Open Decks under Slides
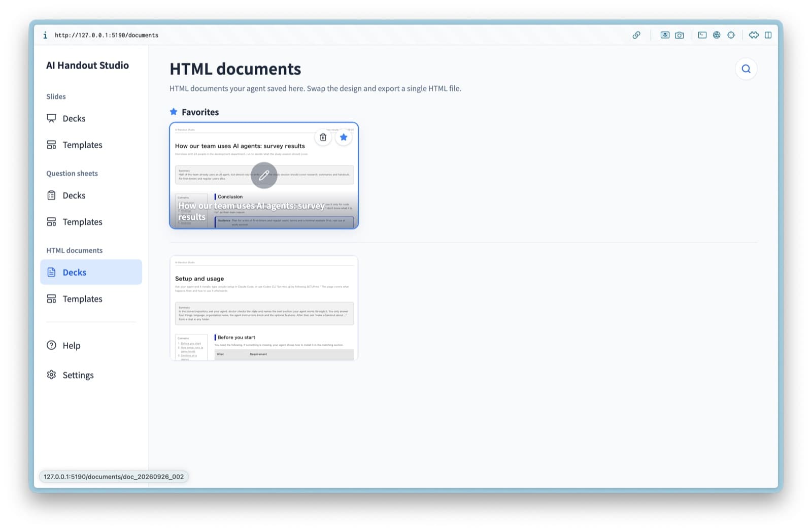 pyautogui.click(x=91, y=118)
